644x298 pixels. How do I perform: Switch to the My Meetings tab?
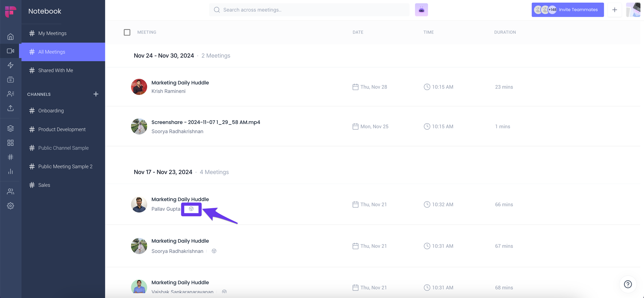pyautogui.click(x=52, y=33)
